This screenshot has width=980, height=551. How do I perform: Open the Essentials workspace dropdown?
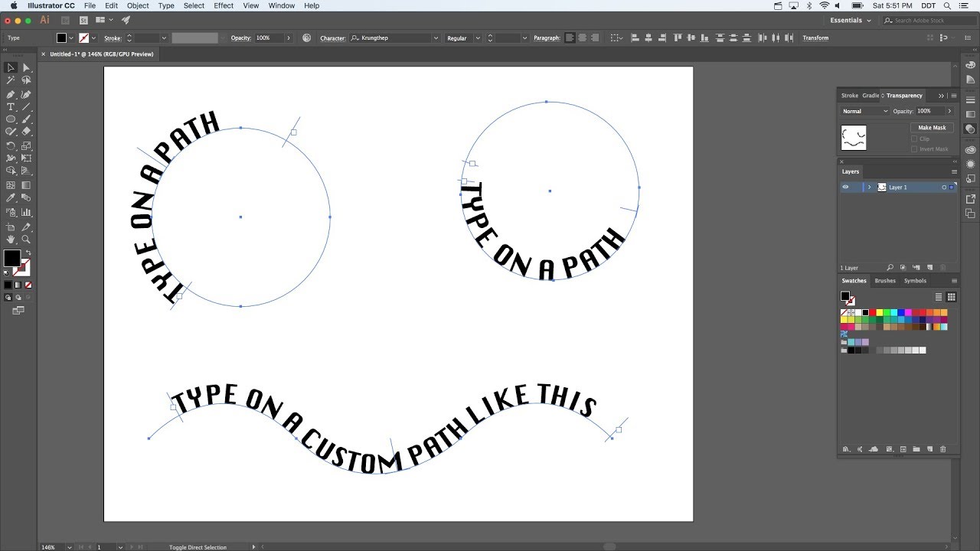851,21
